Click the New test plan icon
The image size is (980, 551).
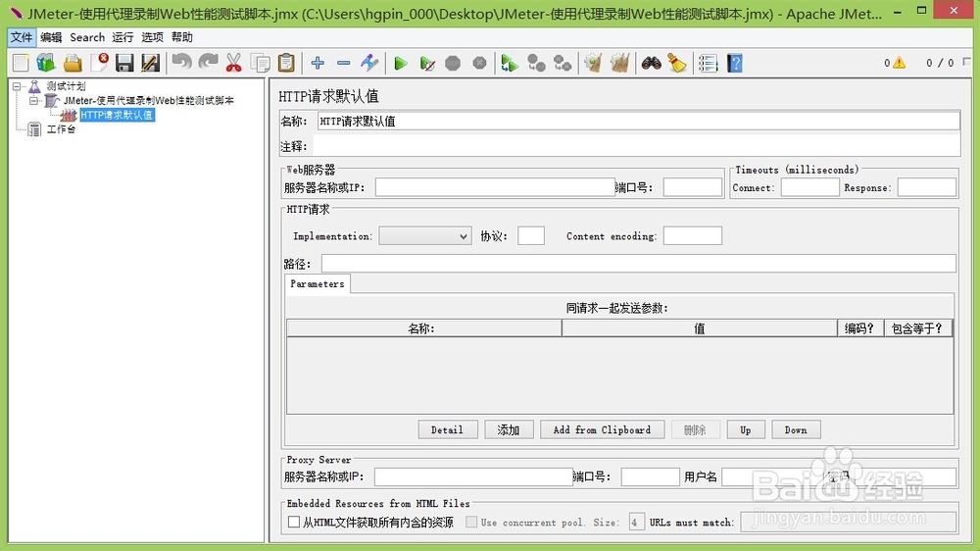[x=21, y=63]
